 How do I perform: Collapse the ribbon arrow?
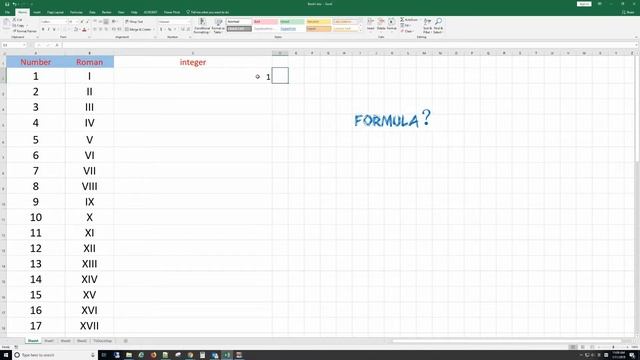637,37
